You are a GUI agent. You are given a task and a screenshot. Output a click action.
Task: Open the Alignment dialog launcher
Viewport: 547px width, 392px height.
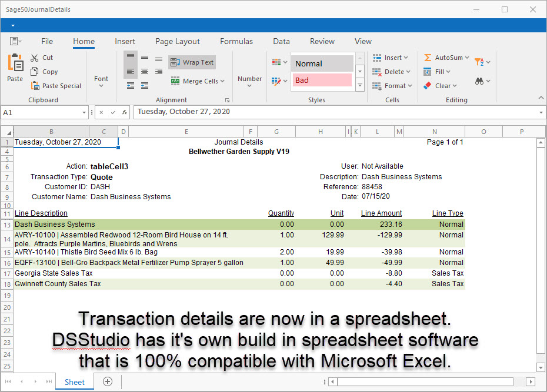coord(227,100)
